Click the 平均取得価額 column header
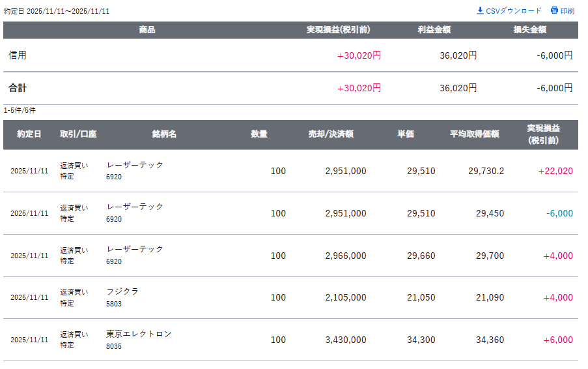Screen dimensions: 588x369 474,134
